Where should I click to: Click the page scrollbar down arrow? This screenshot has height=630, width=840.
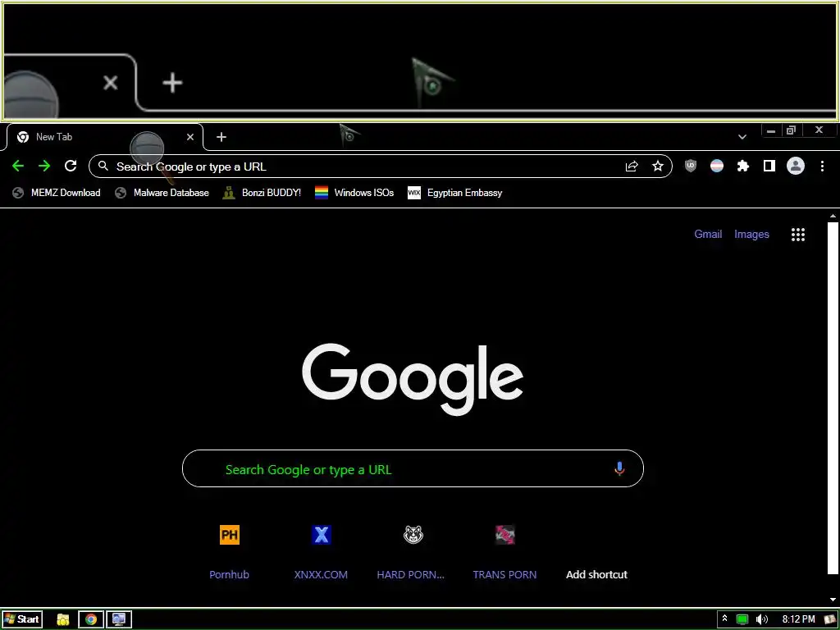point(833,600)
